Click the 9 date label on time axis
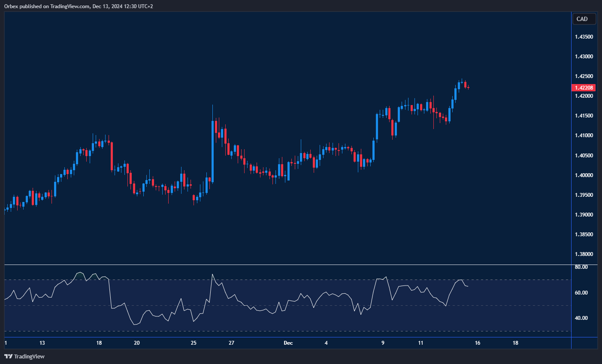The width and height of the screenshot is (602, 364). tap(383, 343)
